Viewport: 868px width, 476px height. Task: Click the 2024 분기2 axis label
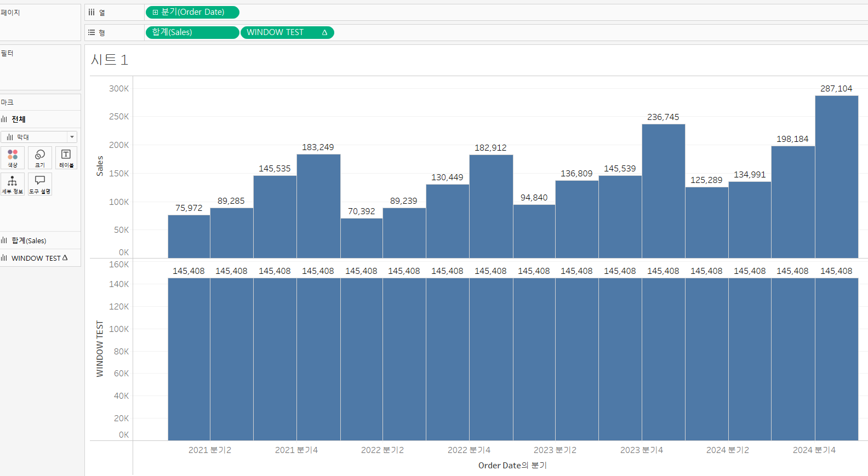[728, 450]
